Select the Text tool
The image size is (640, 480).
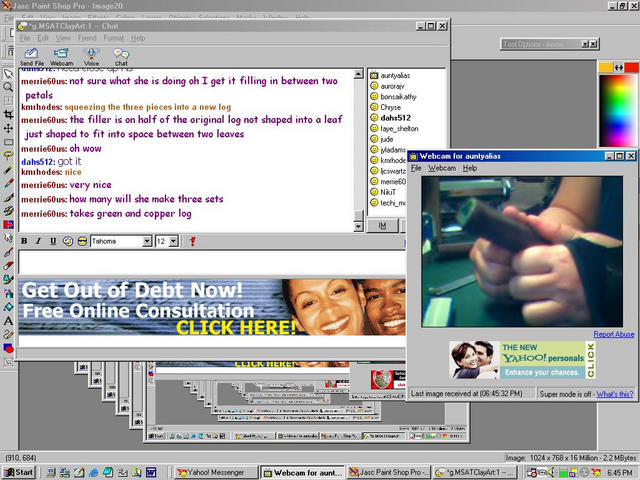pyautogui.click(x=8, y=321)
